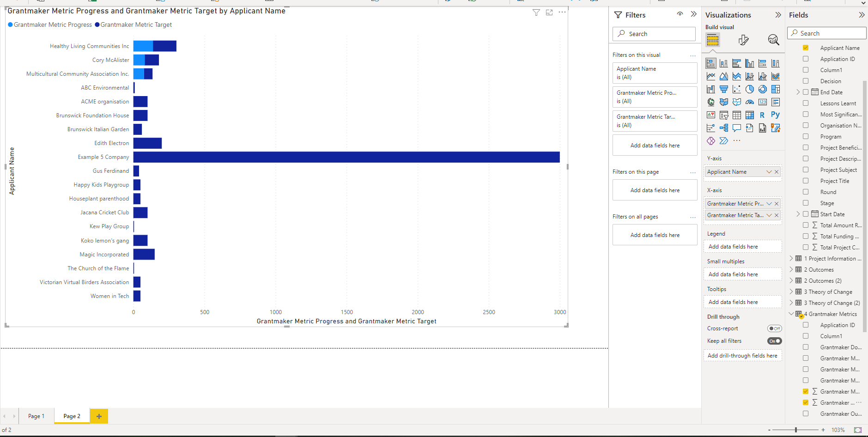Click Focus mode icon on chart
Viewport: 868px width, 437px height.
click(x=549, y=12)
